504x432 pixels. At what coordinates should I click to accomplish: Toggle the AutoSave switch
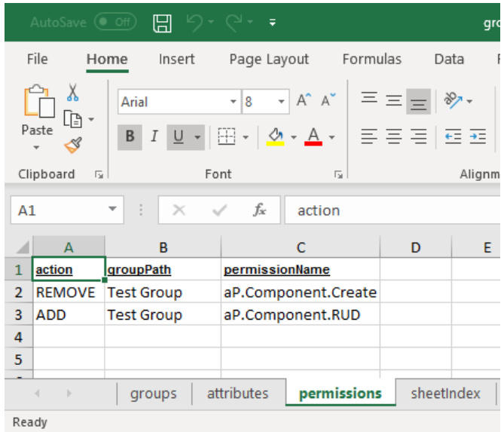coord(115,23)
